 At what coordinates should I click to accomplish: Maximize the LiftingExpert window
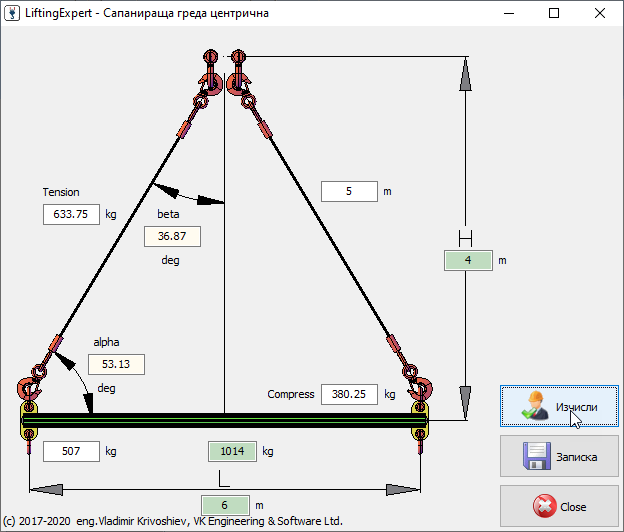pos(554,14)
